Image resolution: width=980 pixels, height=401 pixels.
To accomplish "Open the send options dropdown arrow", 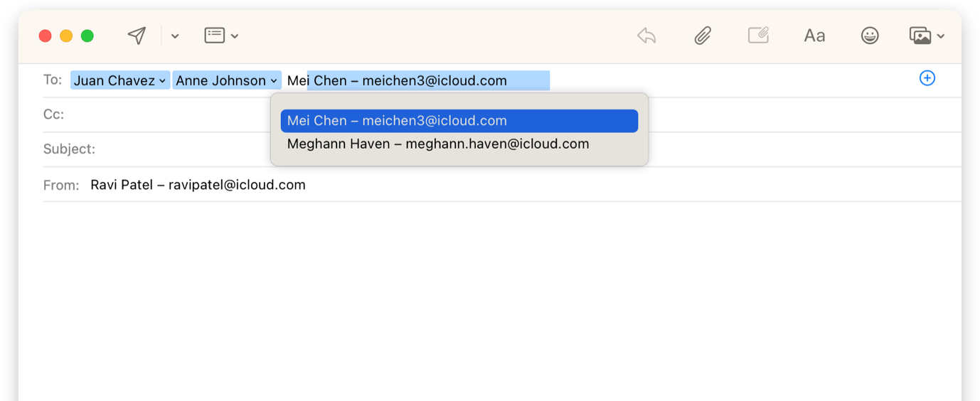I will coord(175,36).
